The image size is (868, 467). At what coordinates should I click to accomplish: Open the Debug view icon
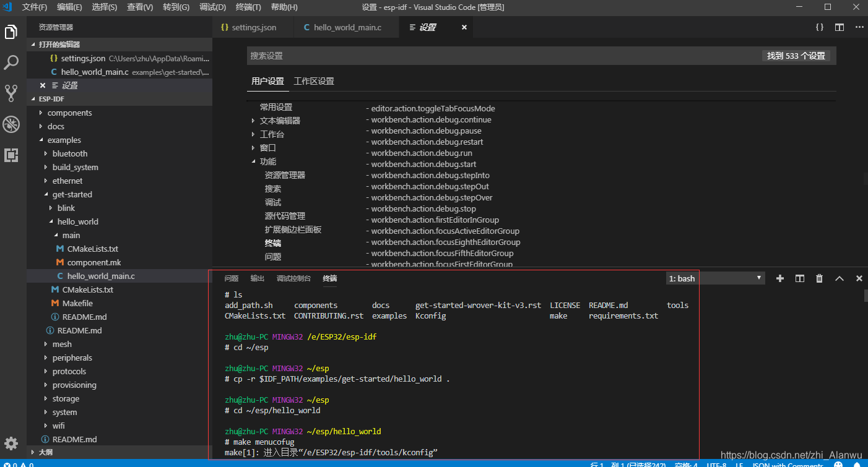point(11,124)
